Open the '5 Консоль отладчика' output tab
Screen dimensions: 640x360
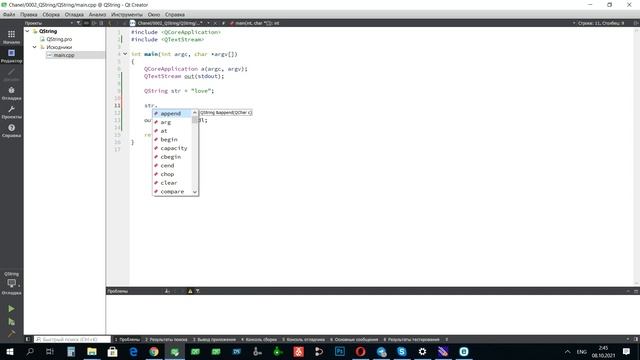click(x=303, y=339)
